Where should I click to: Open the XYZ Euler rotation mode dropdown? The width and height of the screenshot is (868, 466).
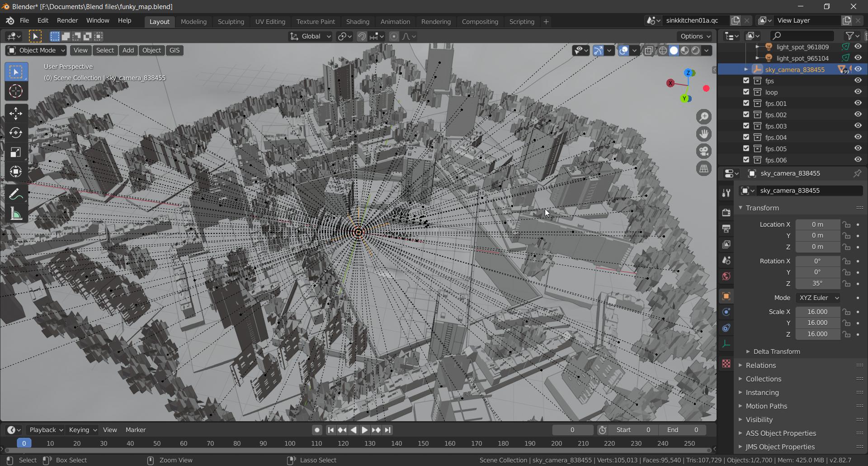click(x=818, y=298)
